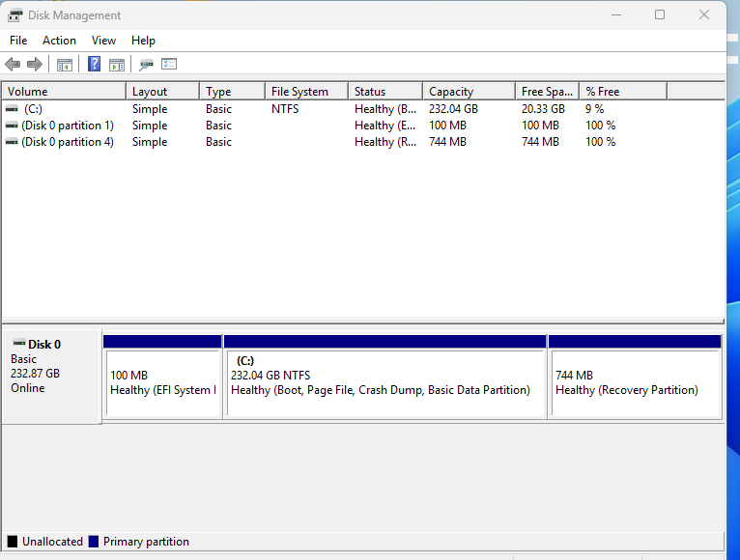The image size is (740, 560).
Task: Sort by the Status column header
Action: pos(385,91)
